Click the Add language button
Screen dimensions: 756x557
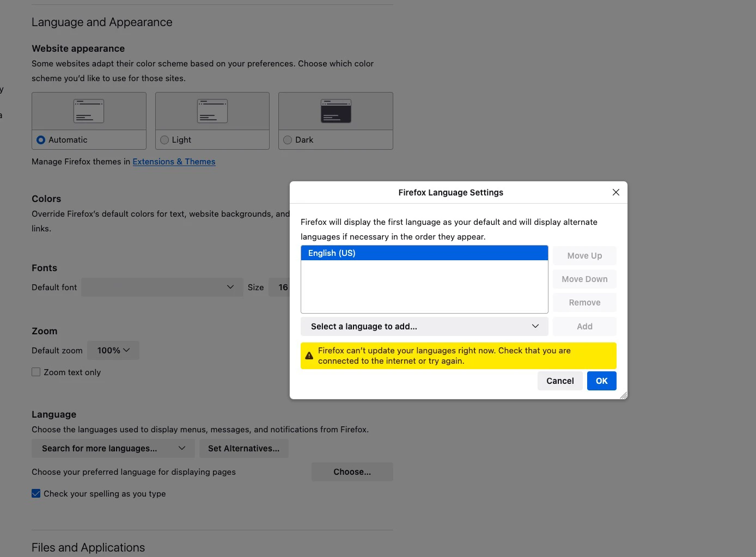pyautogui.click(x=584, y=326)
